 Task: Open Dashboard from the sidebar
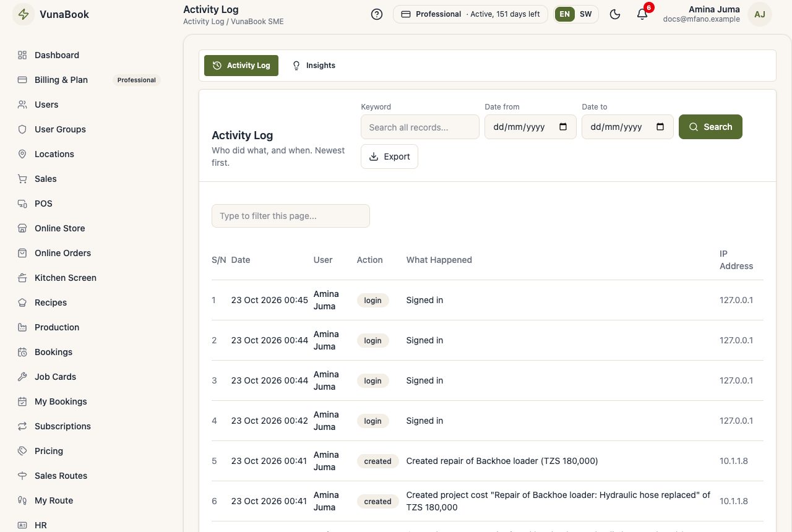click(x=92, y=55)
